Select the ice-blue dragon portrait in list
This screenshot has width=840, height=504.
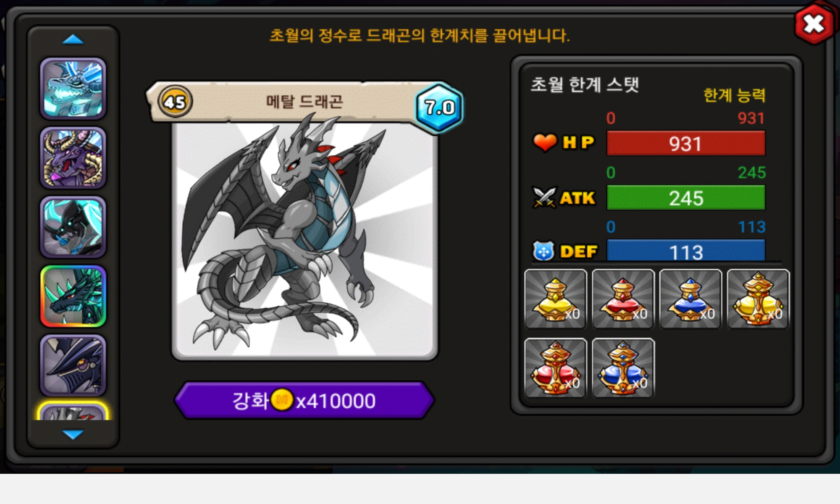(73, 89)
